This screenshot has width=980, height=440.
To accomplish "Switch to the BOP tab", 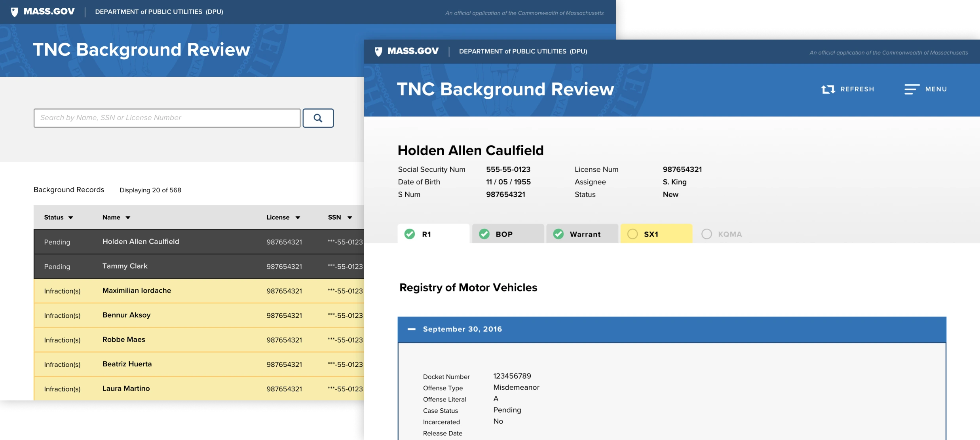I will point(508,233).
